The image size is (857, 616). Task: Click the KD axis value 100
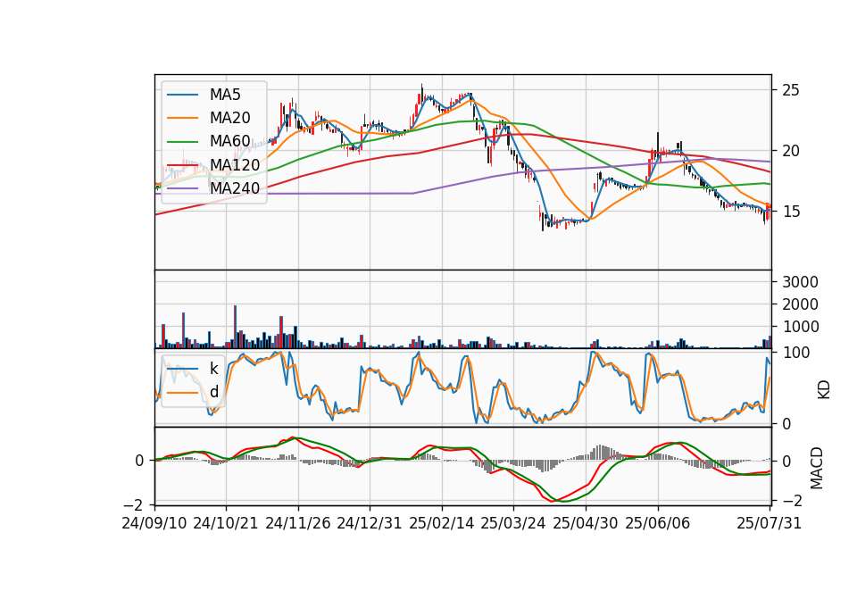(x=796, y=353)
